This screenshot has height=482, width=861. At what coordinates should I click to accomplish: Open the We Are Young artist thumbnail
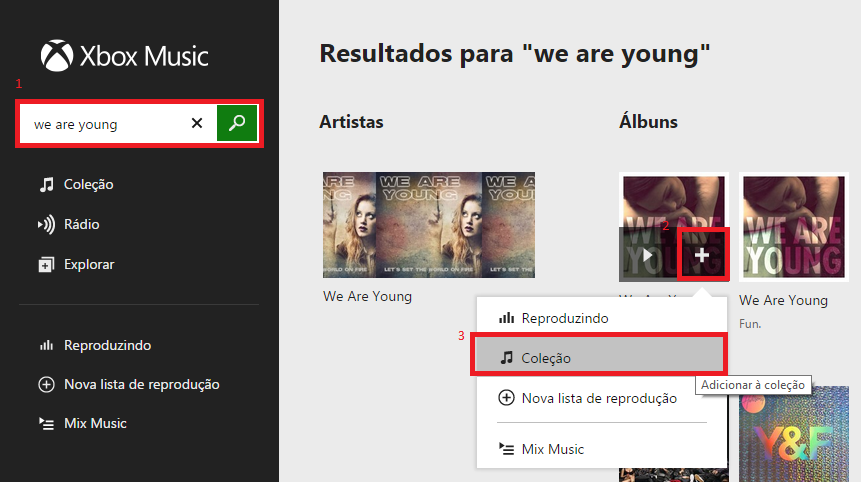pyautogui.click(x=429, y=225)
